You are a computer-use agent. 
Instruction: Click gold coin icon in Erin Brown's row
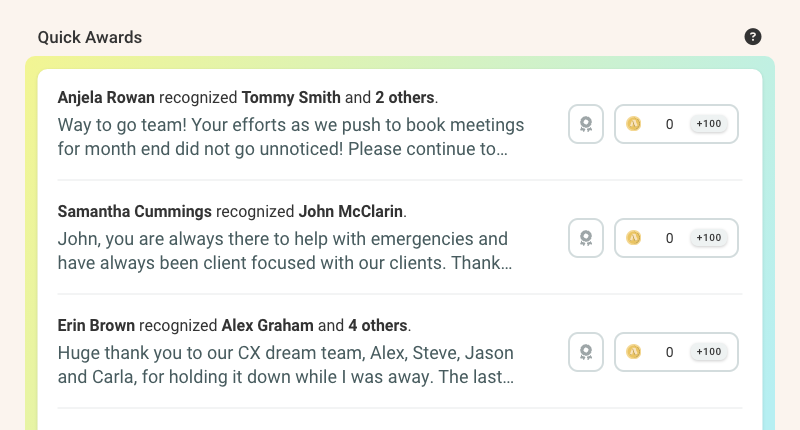633,352
